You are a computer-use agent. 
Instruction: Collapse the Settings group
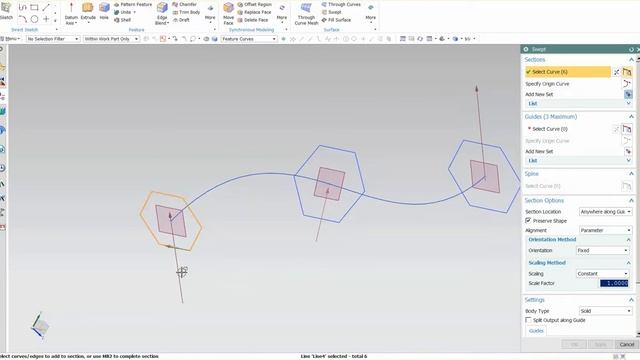point(631,300)
